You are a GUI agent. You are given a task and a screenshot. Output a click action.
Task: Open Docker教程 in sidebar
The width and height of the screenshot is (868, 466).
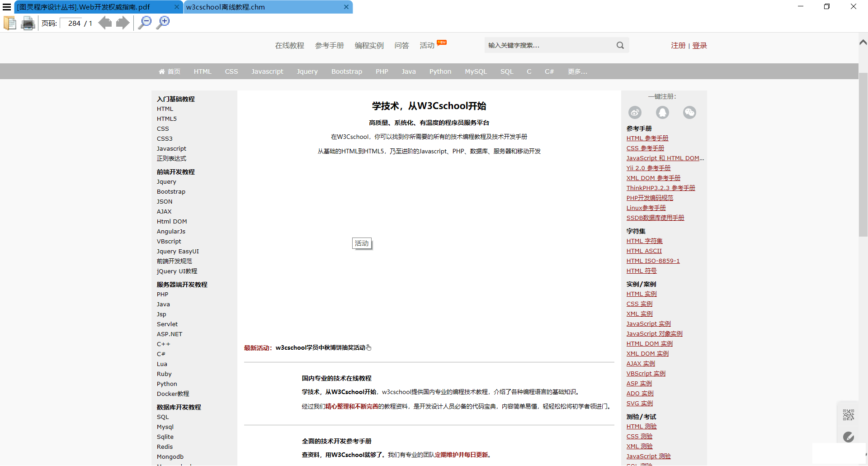tap(173, 394)
